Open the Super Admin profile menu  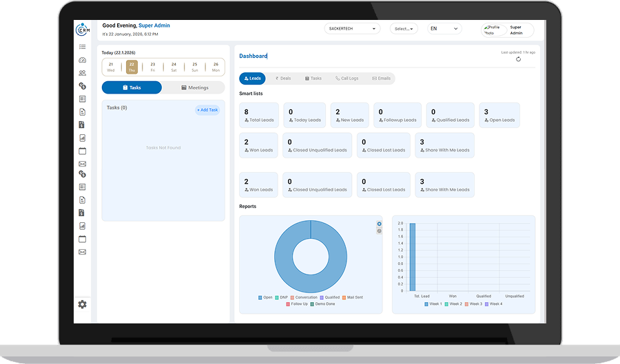507,30
